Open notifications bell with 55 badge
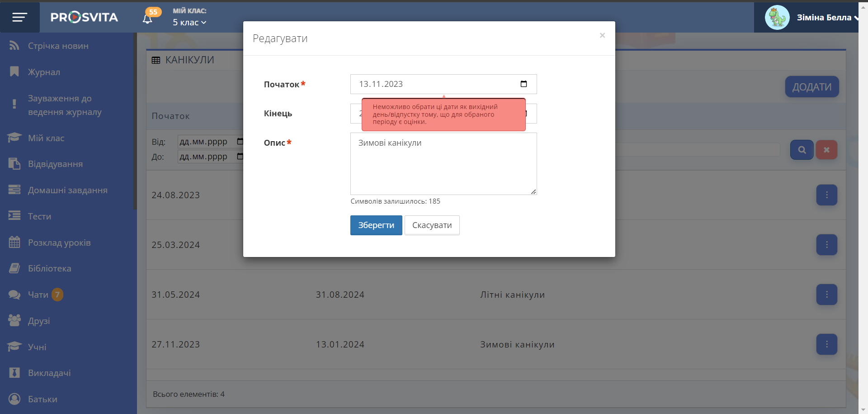The image size is (868, 414). pos(148,19)
